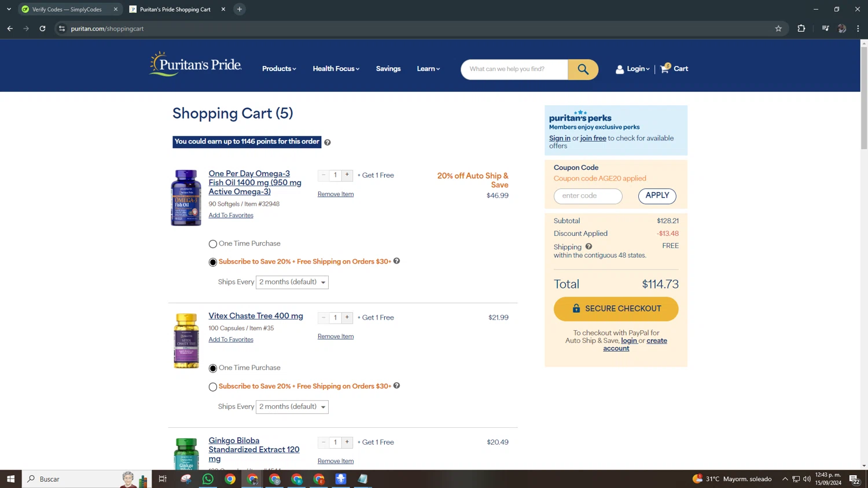Click the Puritan's Pride logo

click(x=195, y=64)
